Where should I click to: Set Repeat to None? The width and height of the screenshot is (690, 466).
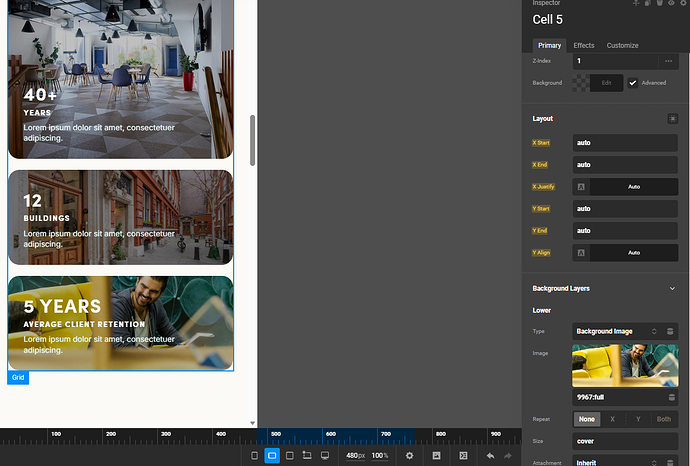coord(587,419)
